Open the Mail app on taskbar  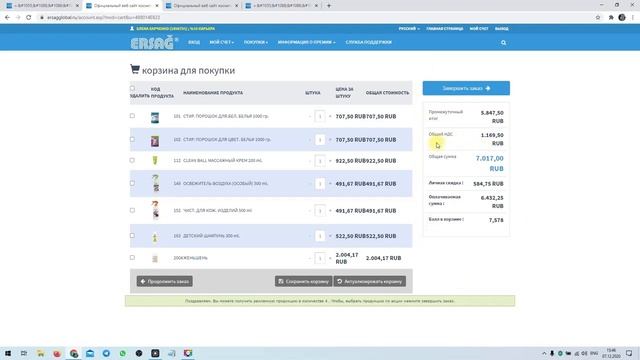pos(90,353)
